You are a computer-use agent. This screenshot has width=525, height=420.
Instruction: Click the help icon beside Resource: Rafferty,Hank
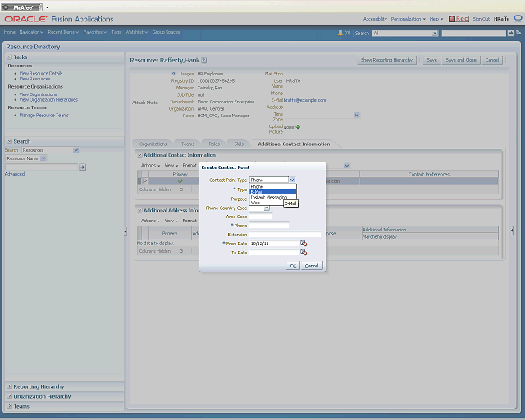pos(204,60)
